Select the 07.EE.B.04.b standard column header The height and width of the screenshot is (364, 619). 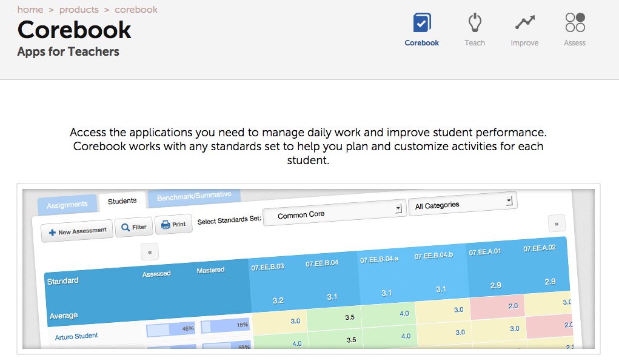point(433,256)
